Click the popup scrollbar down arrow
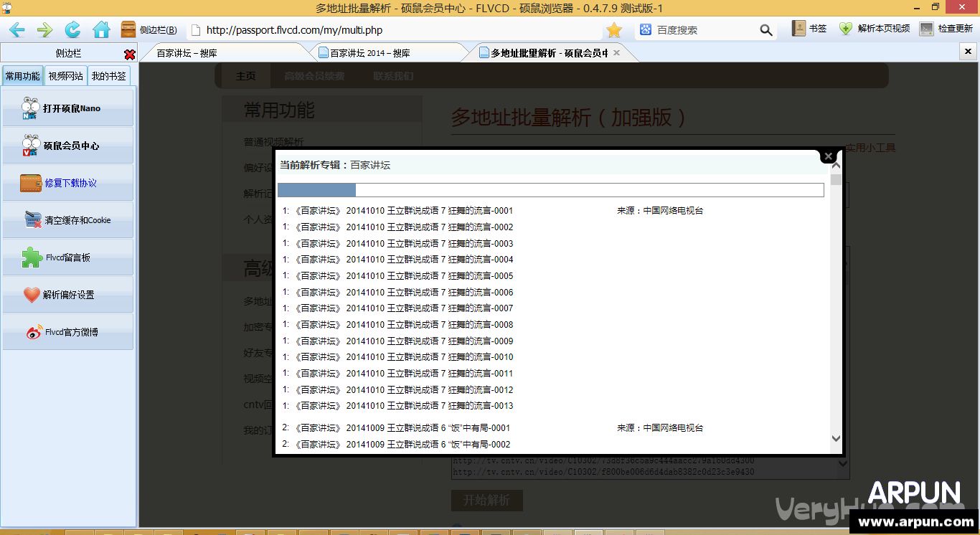 (836, 438)
